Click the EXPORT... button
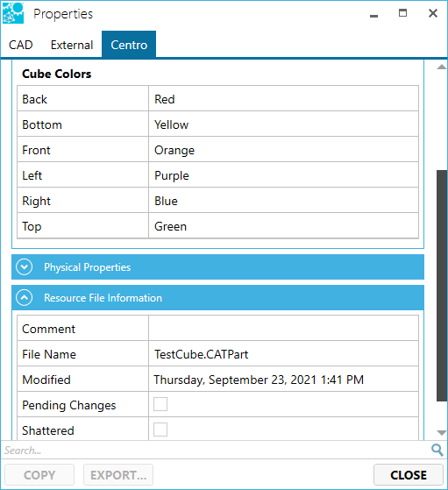 (118, 475)
